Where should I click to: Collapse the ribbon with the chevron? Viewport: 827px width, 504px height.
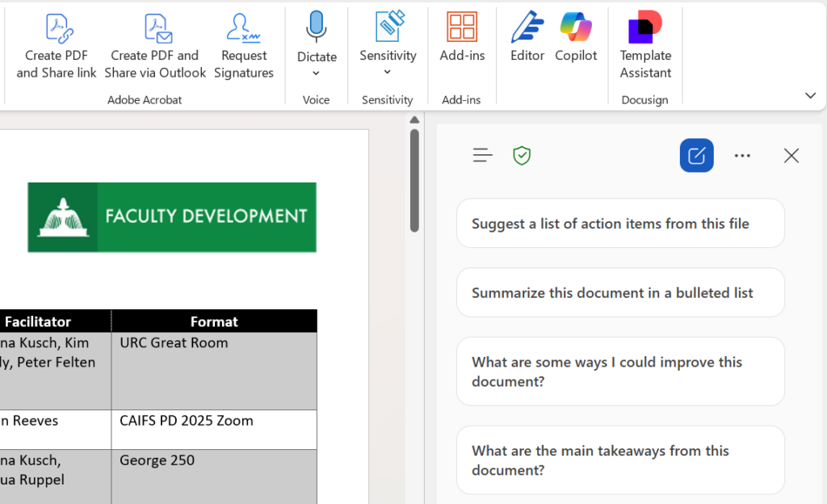pos(810,94)
